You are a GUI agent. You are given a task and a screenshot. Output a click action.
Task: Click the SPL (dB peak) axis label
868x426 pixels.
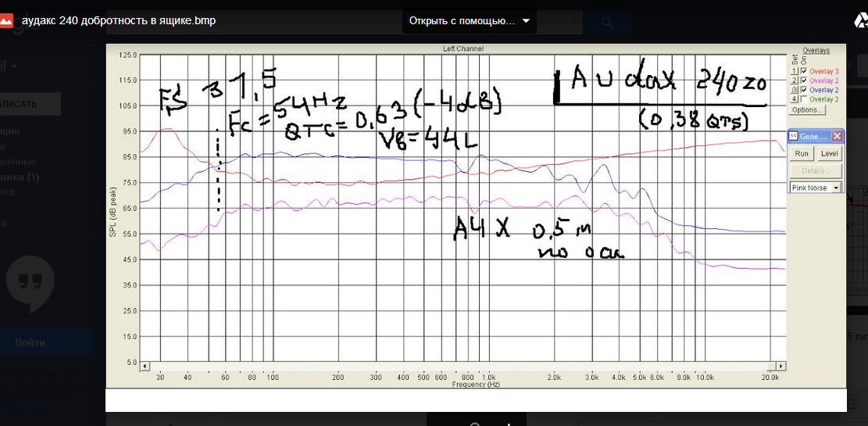113,210
